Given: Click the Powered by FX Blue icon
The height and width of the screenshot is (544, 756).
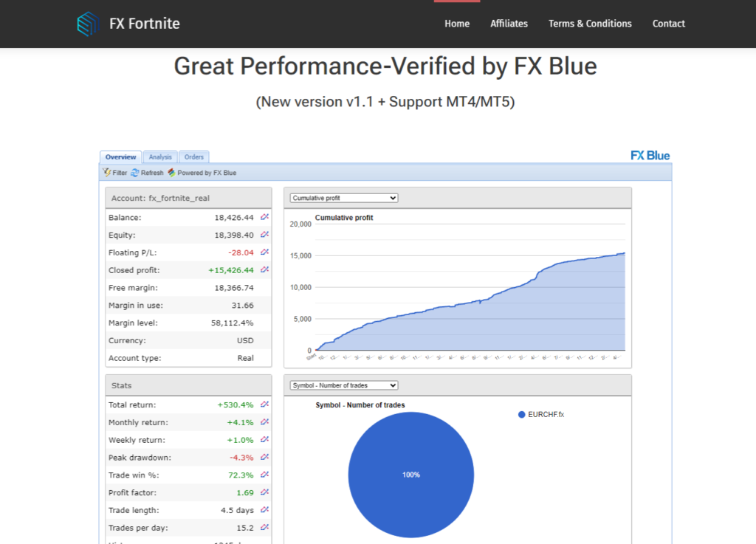Looking at the screenshot, I should point(171,173).
